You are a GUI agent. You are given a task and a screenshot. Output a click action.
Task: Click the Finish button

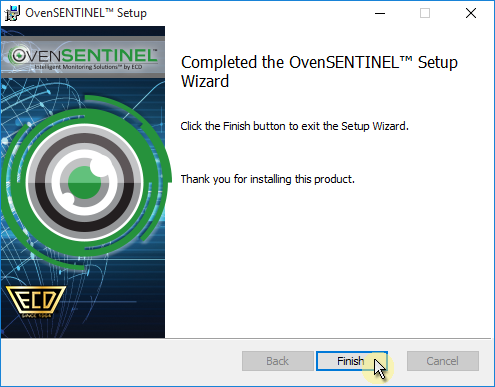(x=352, y=361)
